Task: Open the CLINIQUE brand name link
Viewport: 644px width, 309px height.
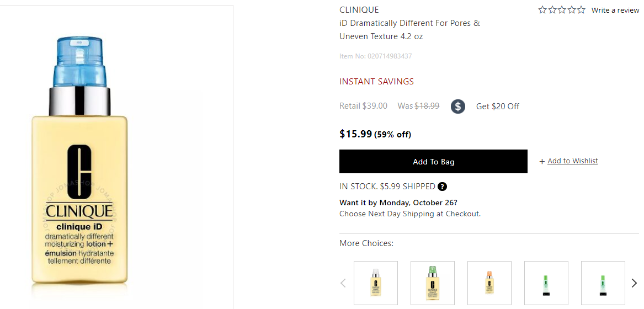Action: point(359,10)
